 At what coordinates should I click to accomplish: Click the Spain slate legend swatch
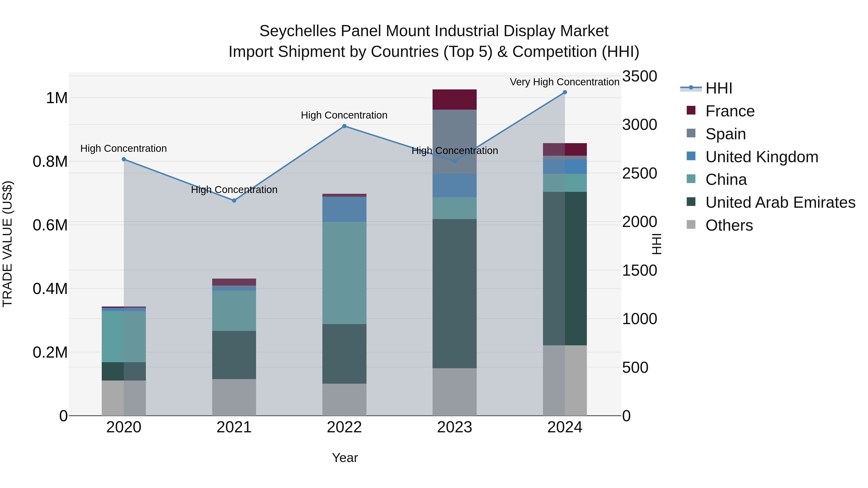click(691, 133)
